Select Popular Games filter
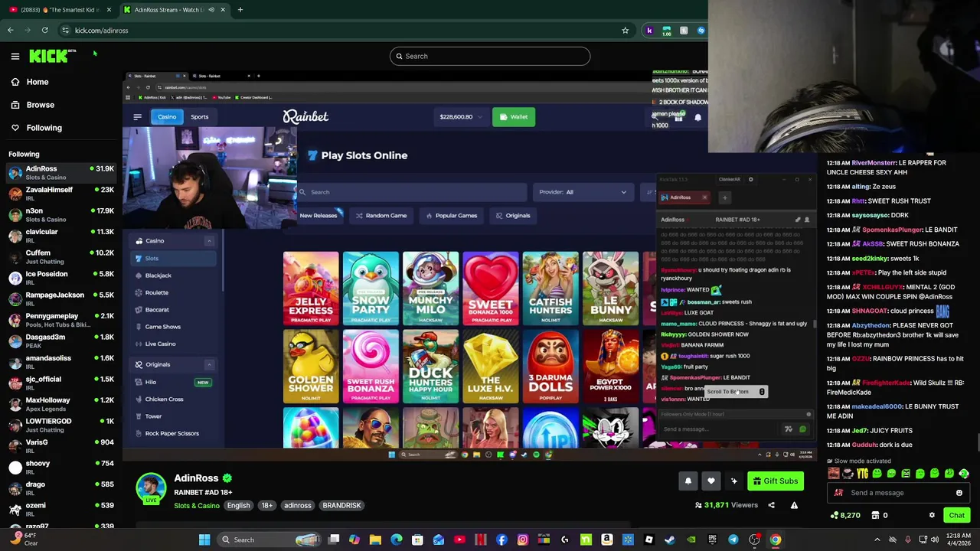The height and width of the screenshot is (551, 980). [x=451, y=216]
